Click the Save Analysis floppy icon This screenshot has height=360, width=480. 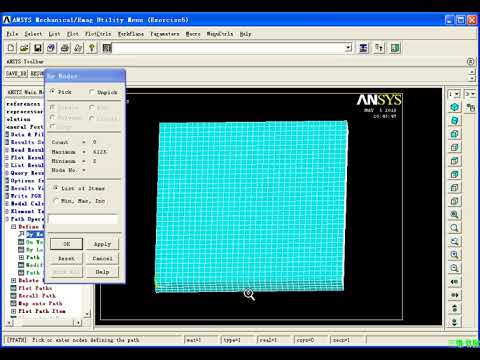pyautogui.click(x=38, y=48)
